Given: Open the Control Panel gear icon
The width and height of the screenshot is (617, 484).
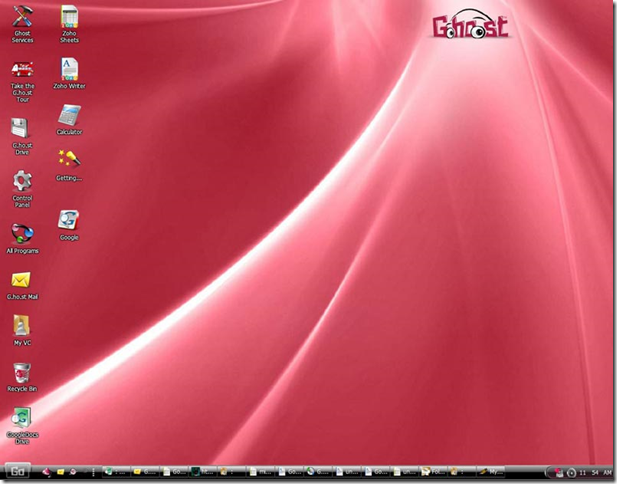Looking at the screenshot, I should coord(22,189).
